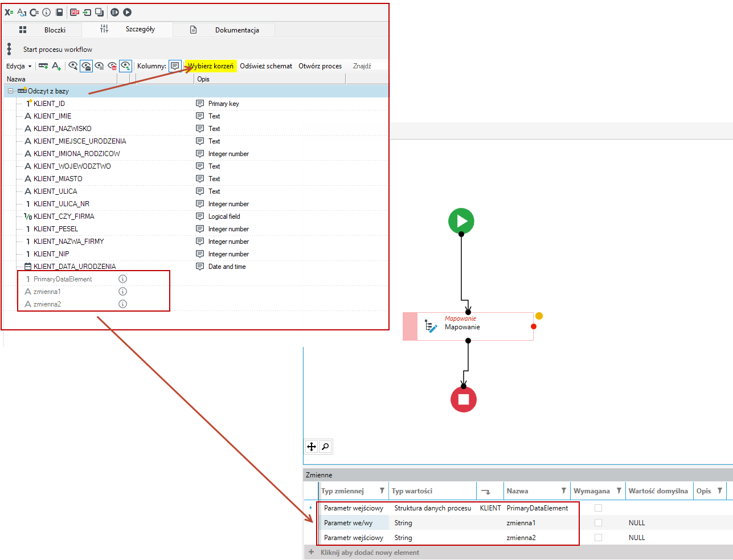Viewport: 733px width, 560px height.
Task: Select the green start node in the diagram
Action: (x=461, y=221)
